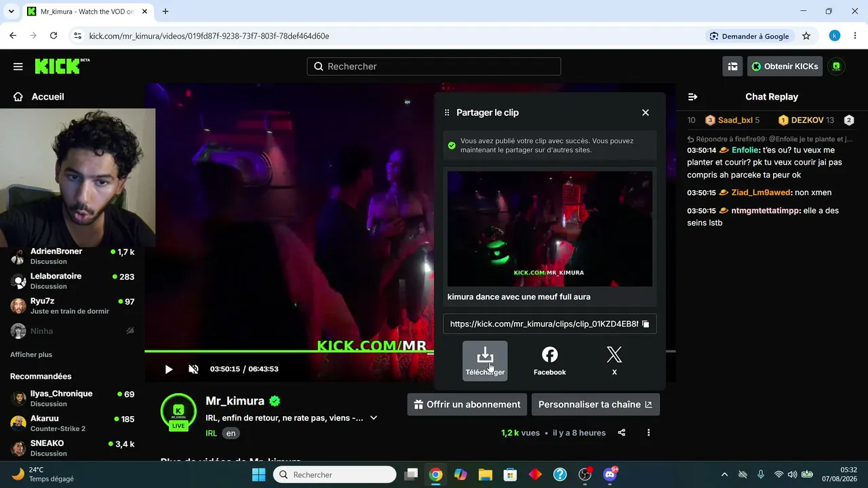Go back to the previous page
Image resolution: width=868 pixels, height=488 pixels.
[13, 36]
